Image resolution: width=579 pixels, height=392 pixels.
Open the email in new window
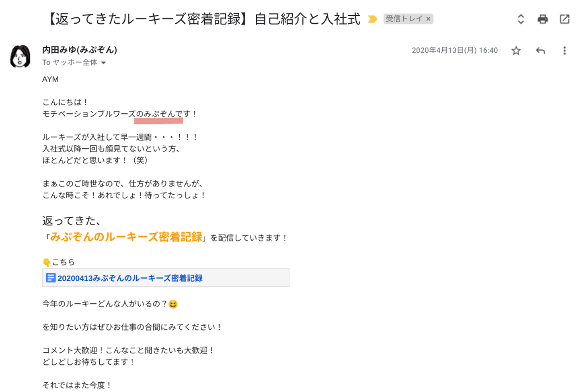565,19
